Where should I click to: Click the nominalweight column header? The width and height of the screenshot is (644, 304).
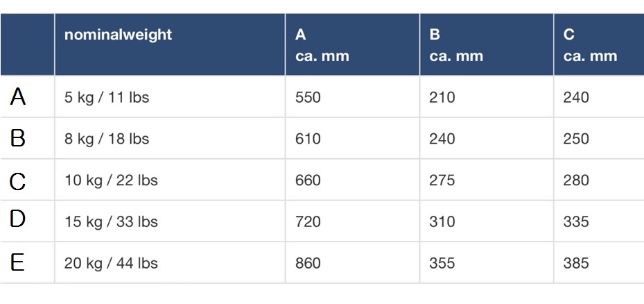(118, 35)
